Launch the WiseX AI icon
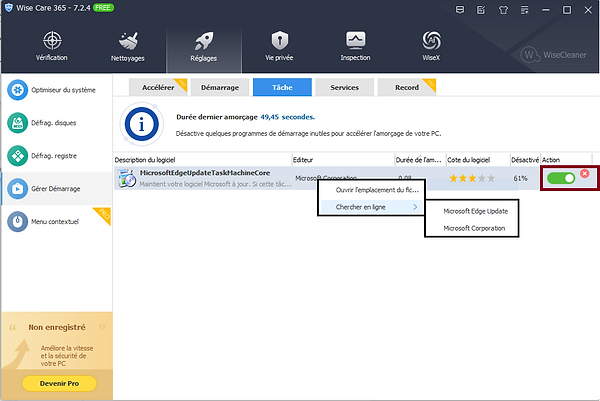This screenshot has height=401, width=600. (431, 40)
